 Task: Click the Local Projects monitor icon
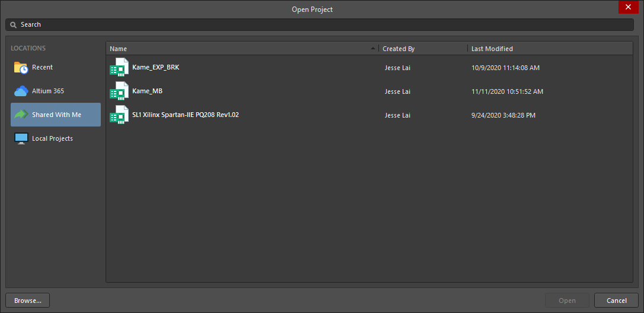tap(21, 138)
